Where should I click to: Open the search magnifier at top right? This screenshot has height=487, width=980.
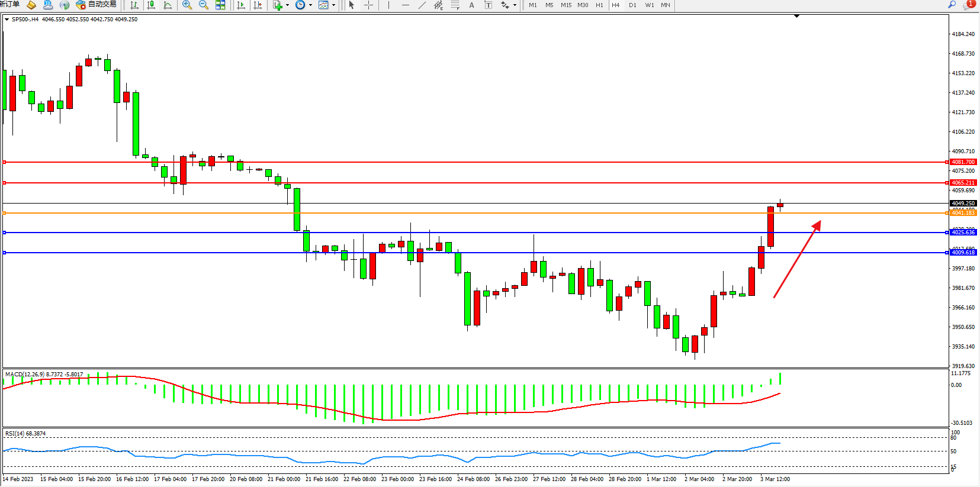pos(952,5)
